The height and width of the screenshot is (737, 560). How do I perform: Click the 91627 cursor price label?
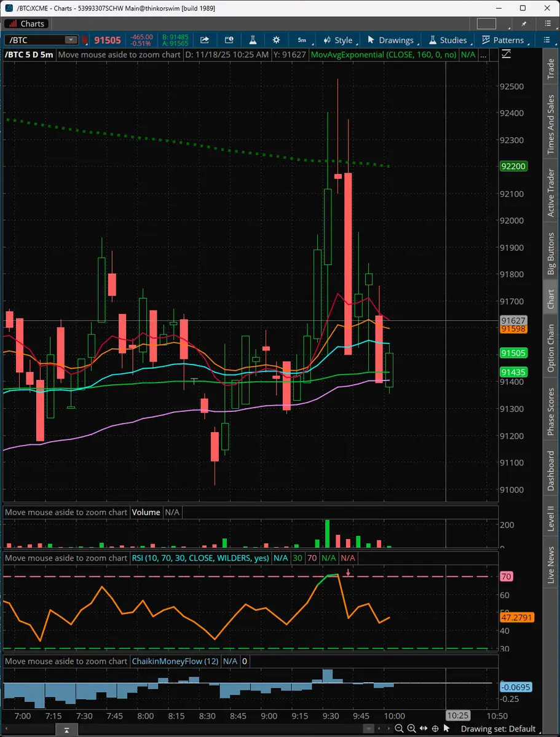(513, 321)
